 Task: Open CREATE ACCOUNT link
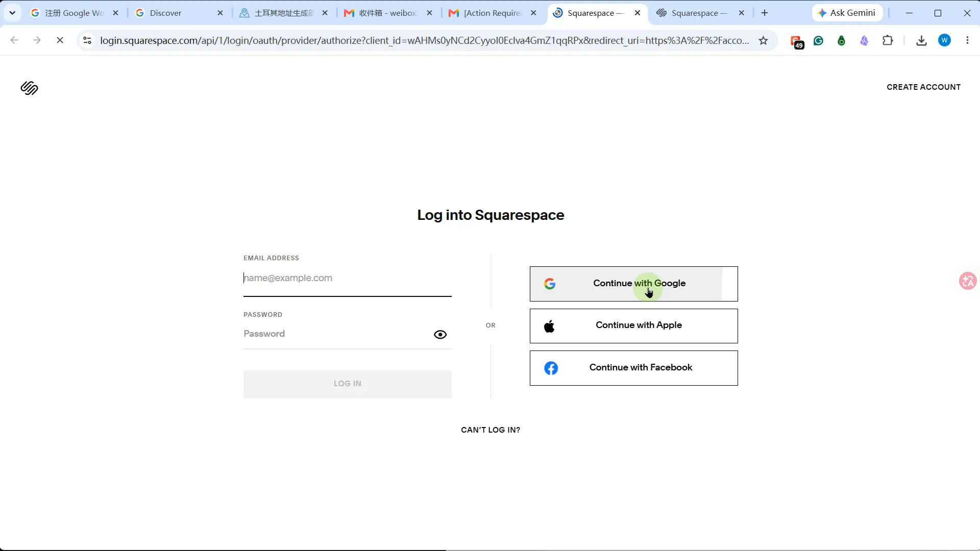(x=923, y=87)
